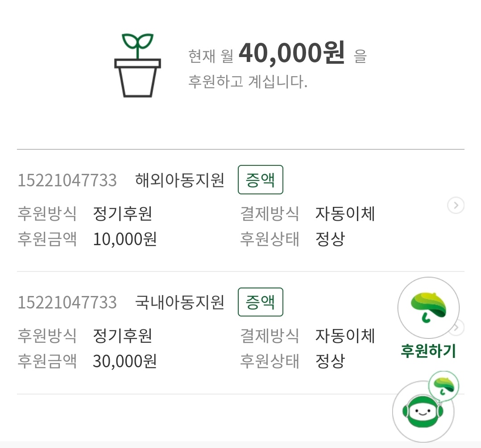This screenshot has height=448, width=481.
Task: Click 정기후원 value under 국내아동지원
Action: (122, 336)
